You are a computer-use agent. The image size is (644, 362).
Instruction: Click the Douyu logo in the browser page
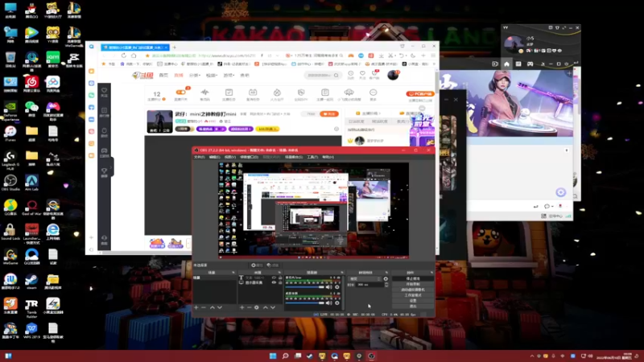tap(142, 76)
